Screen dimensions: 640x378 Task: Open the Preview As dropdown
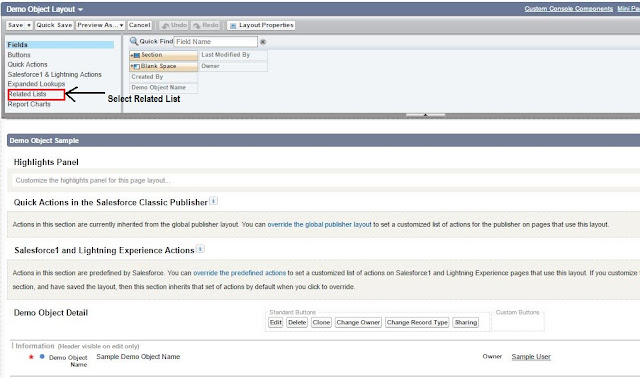coord(100,25)
